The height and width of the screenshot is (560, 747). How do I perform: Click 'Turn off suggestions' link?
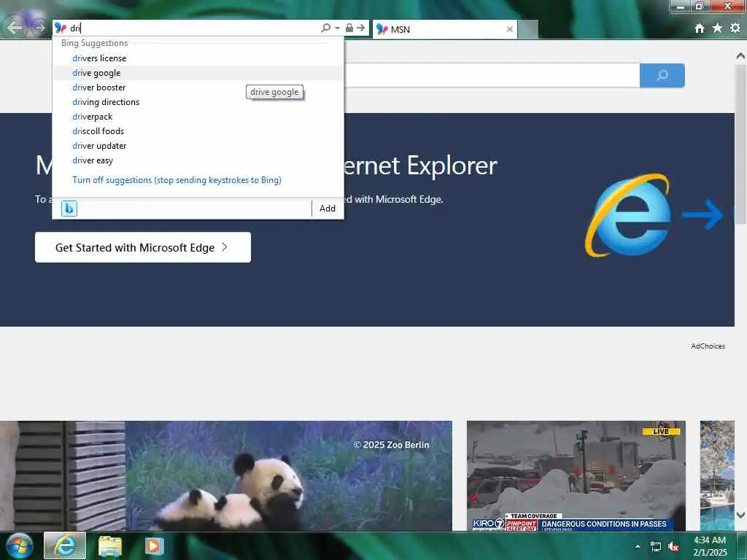pos(177,180)
